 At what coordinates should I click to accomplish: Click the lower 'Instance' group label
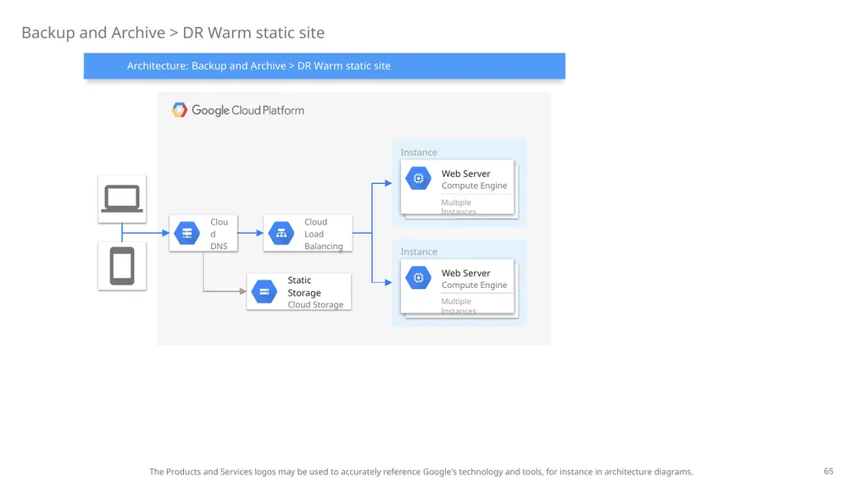click(419, 252)
